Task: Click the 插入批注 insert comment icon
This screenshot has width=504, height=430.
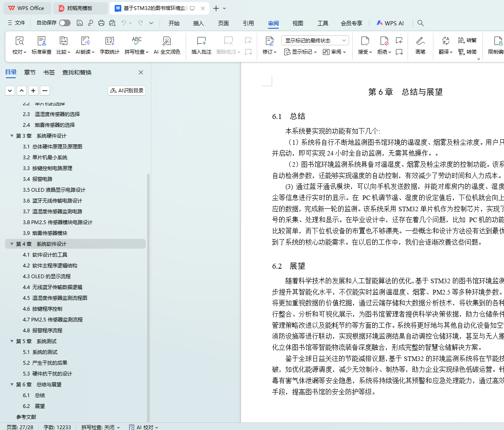Action: tap(201, 41)
